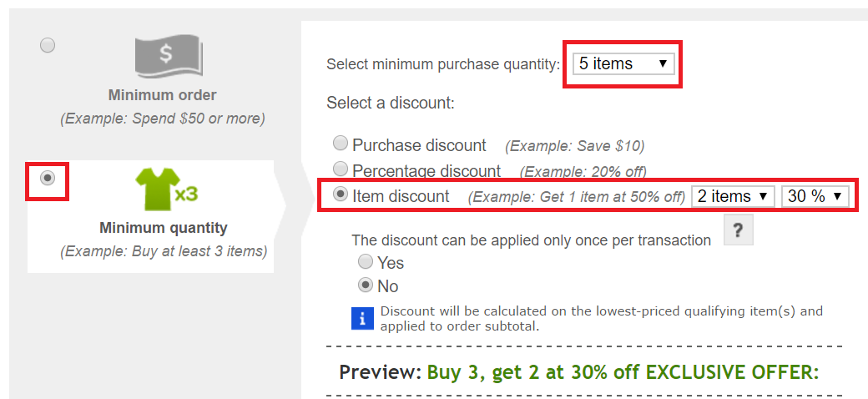
Task: Click the green preview offer text
Action: pos(623,372)
